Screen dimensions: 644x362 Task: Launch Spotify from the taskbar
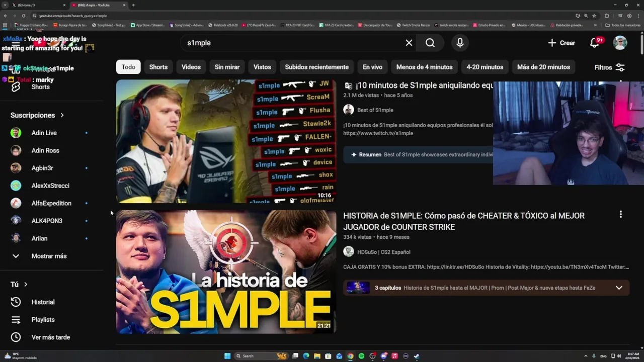(x=361, y=356)
